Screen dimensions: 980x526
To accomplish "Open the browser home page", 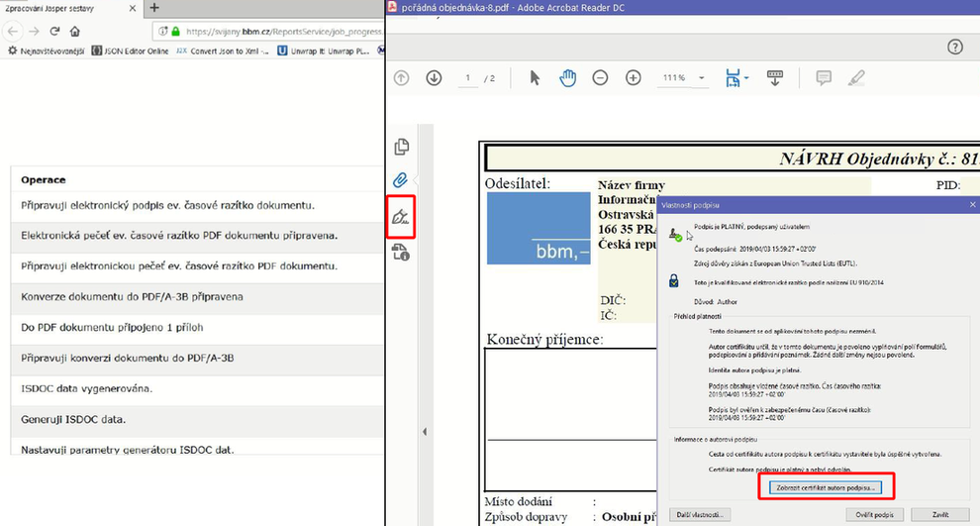I will pos(75,31).
